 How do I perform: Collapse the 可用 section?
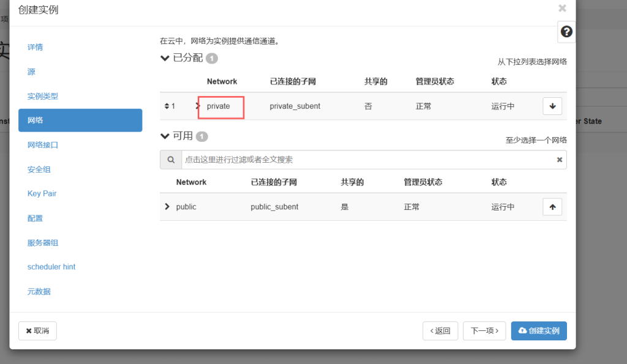click(x=164, y=136)
